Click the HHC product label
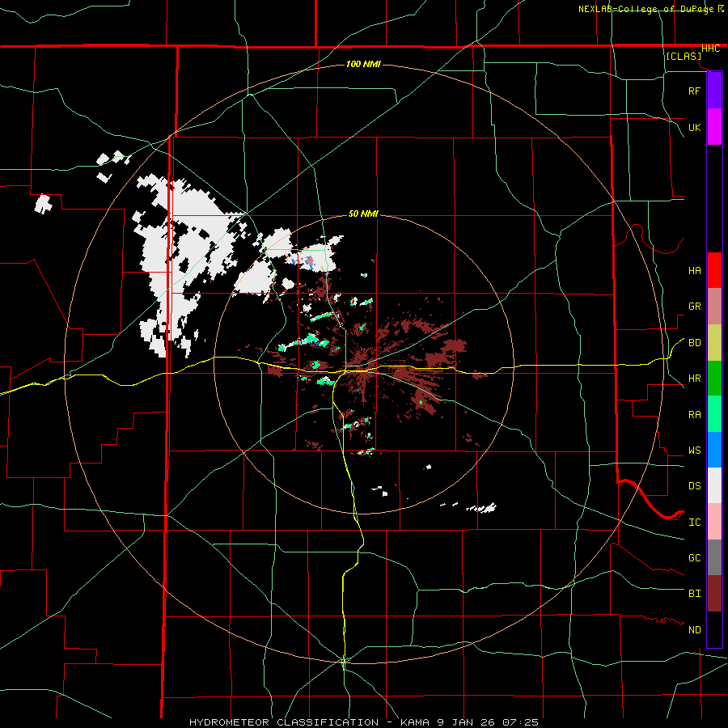Screen dimensions: 728x728 click(710, 49)
